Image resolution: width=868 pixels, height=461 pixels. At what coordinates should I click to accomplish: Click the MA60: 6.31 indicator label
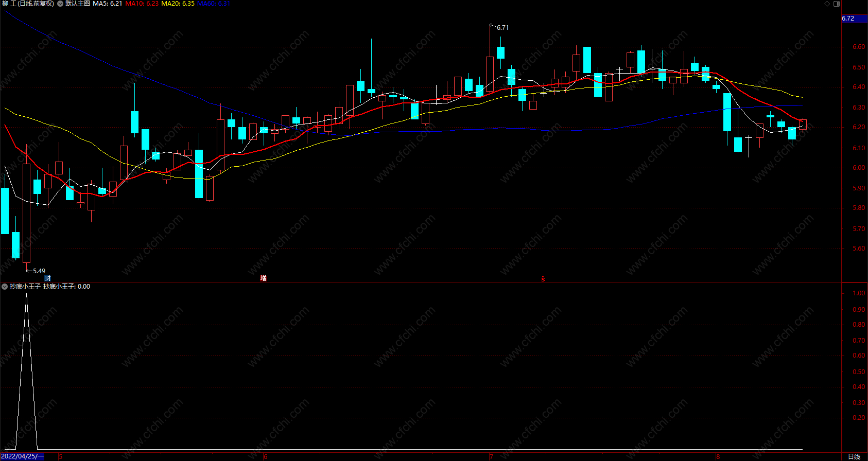pos(214,4)
